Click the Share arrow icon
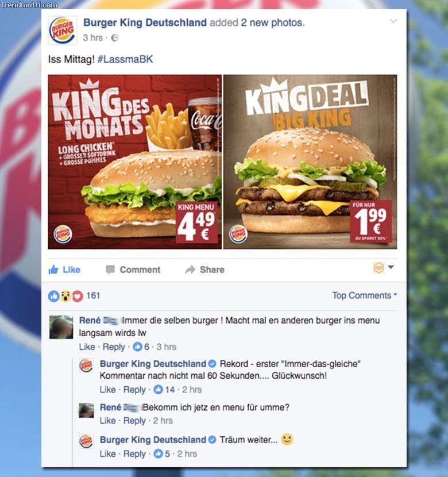 tap(190, 270)
